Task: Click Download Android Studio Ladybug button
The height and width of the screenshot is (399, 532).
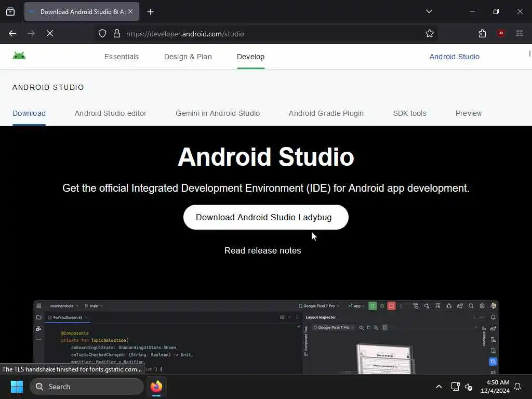Action: click(x=265, y=217)
